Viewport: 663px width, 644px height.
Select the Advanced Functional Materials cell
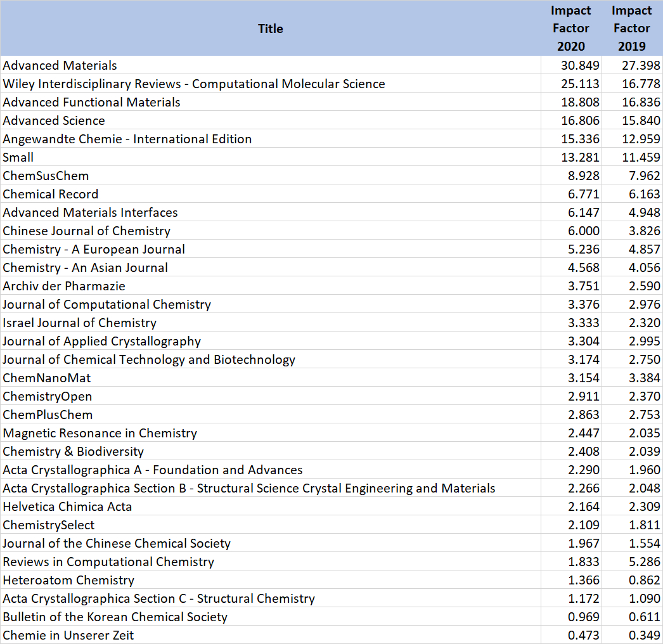coord(92,102)
